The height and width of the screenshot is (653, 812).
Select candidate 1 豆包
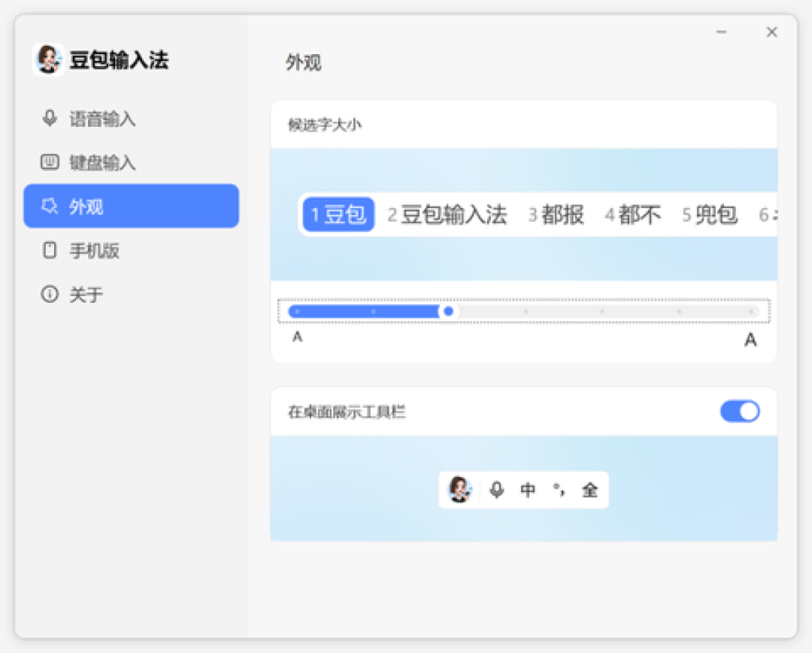pos(338,214)
